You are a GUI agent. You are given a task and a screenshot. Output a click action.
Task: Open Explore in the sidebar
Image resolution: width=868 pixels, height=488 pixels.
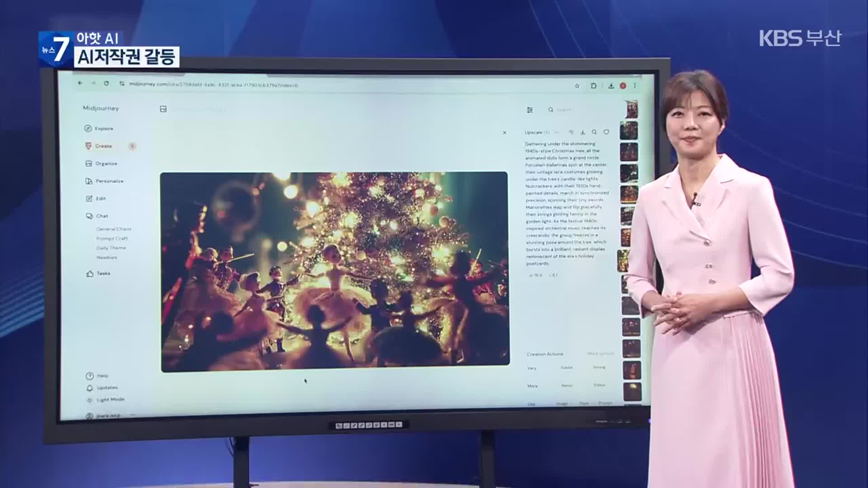pos(99,128)
